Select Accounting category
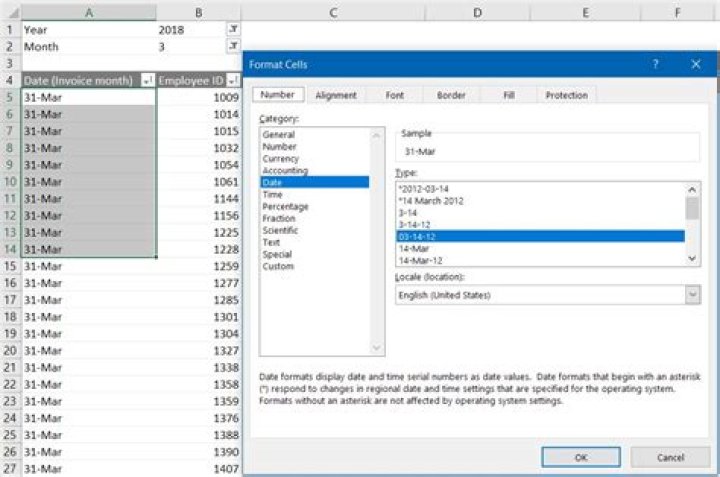720x477 pixels. click(x=315, y=170)
